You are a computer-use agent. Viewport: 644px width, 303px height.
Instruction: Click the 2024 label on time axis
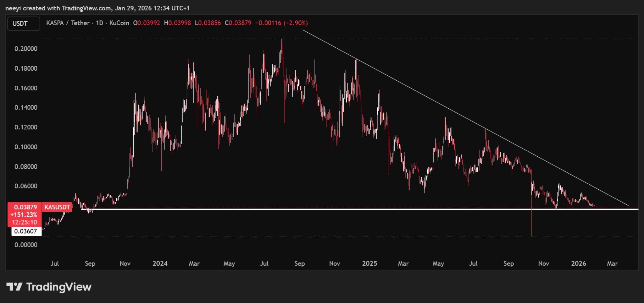pos(160,263)
